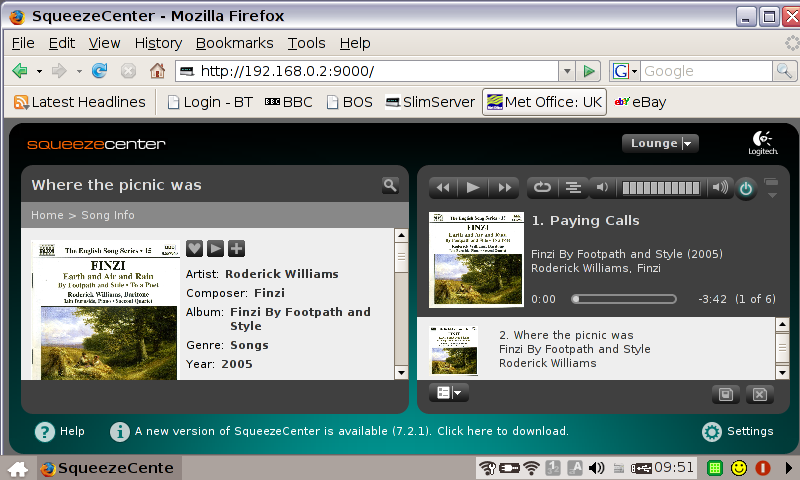The width and height of the screenshot is (800, 480).
Task: Click the search magnifier in the Song Info panel
Action: pyautogui.click(x=389, y=185)
